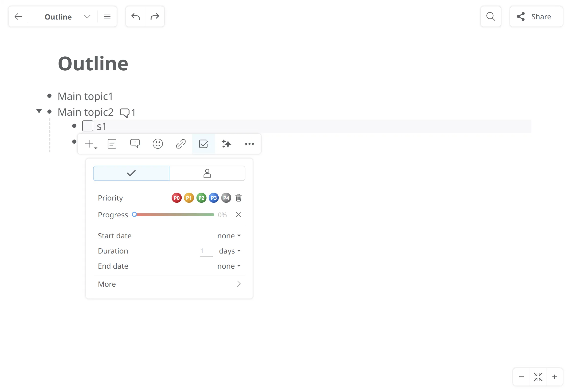This screenshot has width=571, height=392.
Task: Select the checkmark task tab
Action: coord(131,173)
